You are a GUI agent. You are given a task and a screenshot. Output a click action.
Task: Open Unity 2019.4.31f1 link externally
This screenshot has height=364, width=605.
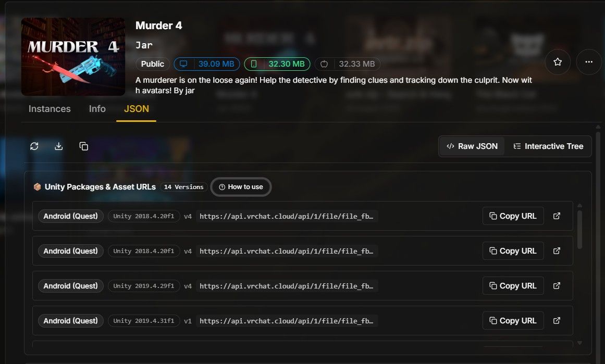557,321
